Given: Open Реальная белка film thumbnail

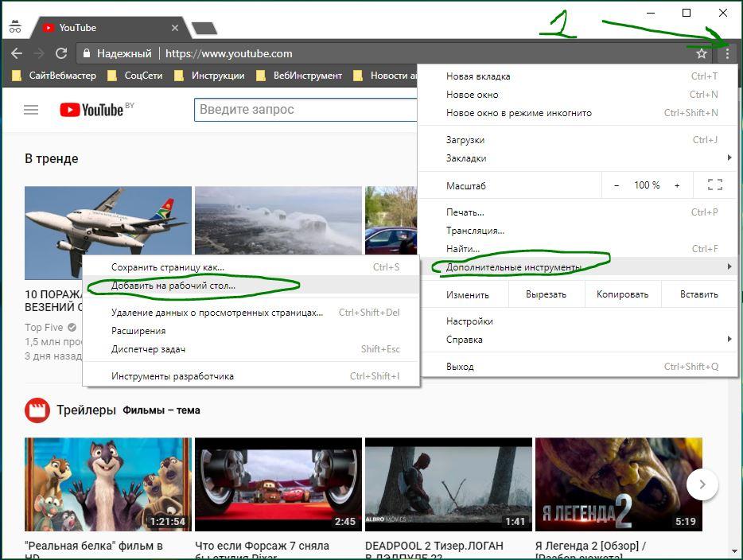Looking at the screenshot, I should click(108, 484).
